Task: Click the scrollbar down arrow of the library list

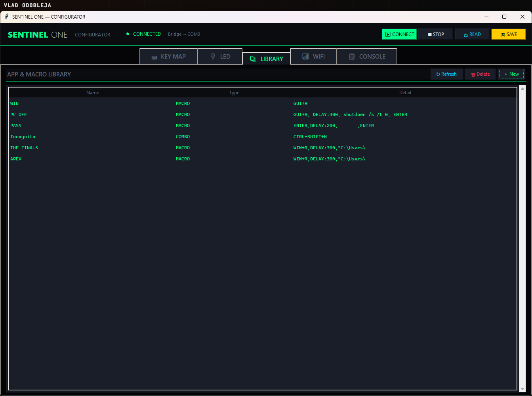Action: [x=522, y=389]
